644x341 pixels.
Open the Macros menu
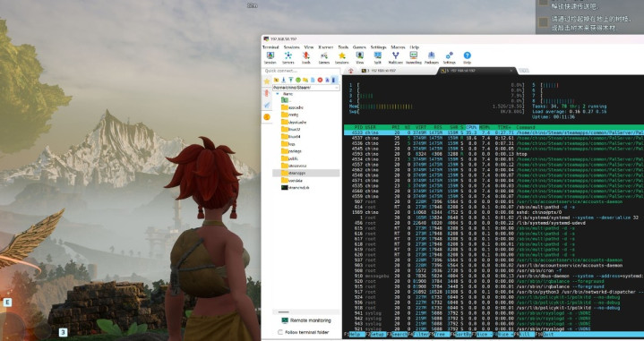[398, 47]
